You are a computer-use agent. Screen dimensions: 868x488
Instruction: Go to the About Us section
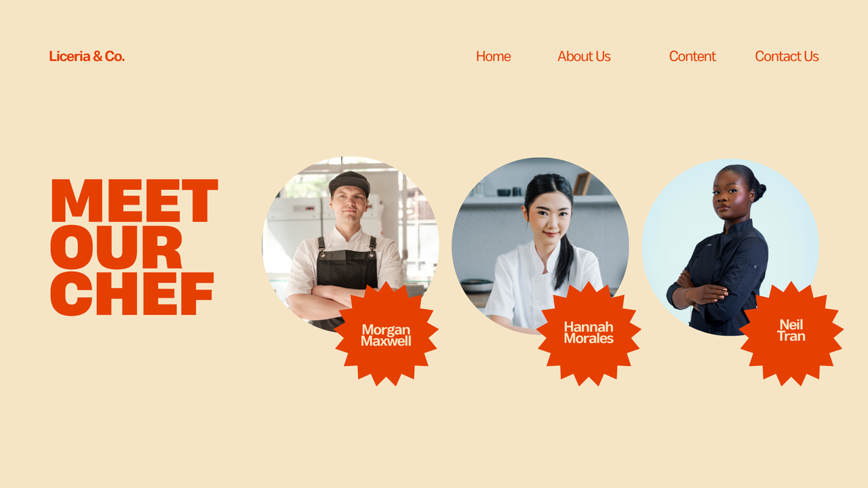[x=584, y=56]
